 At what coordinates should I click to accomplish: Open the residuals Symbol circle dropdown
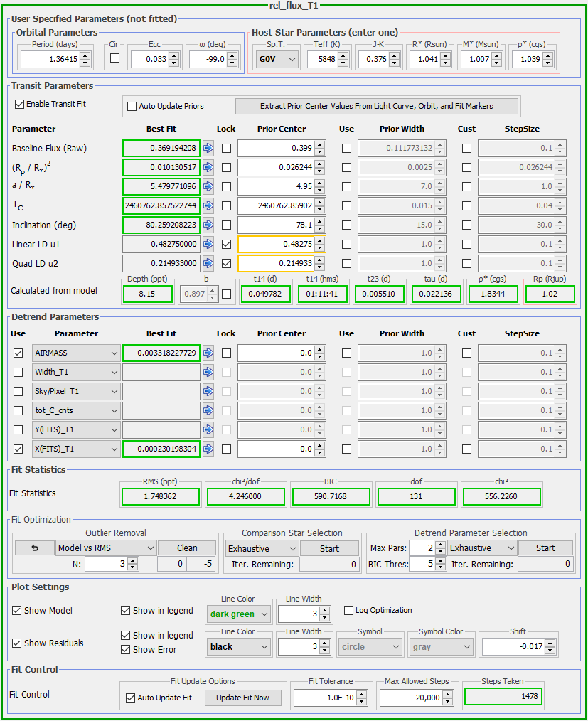pyautogui.click(x=370, y=646)
